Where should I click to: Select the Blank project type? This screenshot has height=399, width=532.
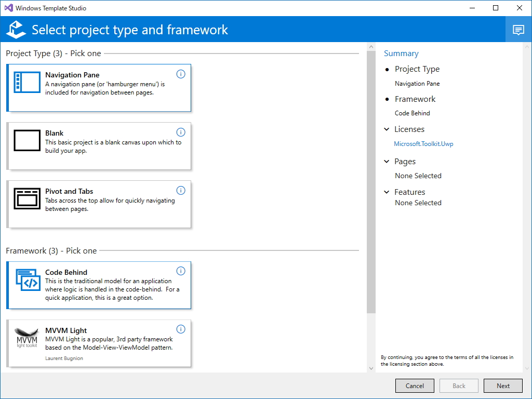tap(99, 146)
